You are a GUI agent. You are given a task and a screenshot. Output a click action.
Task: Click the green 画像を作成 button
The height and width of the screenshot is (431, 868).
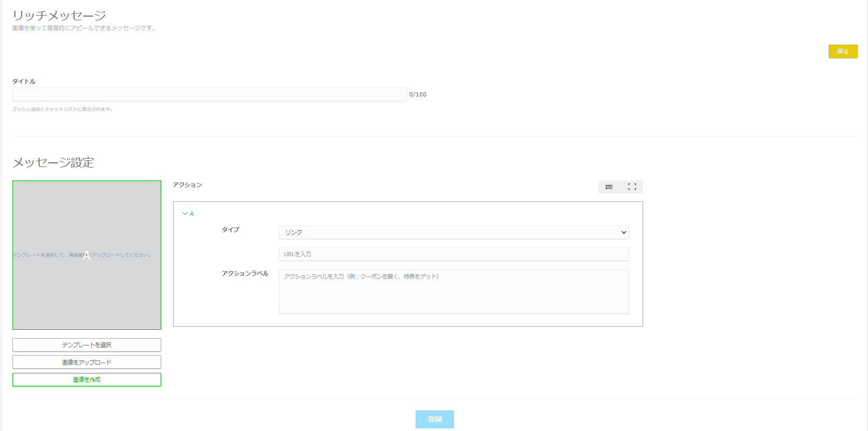pos(87,380)
